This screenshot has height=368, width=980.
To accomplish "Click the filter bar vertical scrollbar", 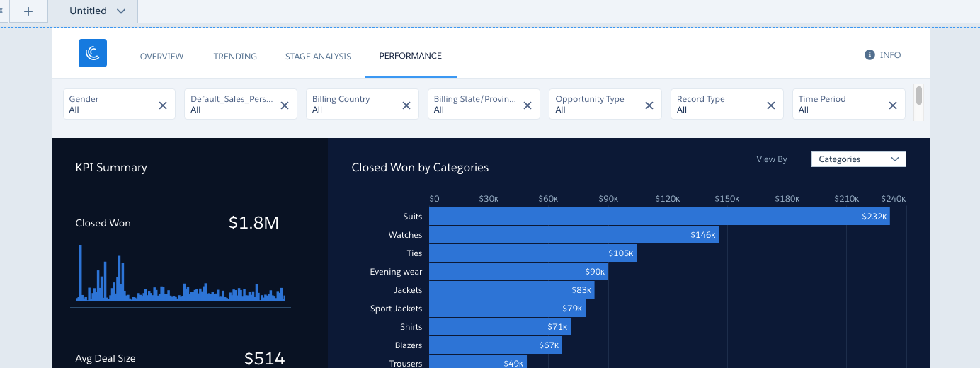I will (918, 95).
